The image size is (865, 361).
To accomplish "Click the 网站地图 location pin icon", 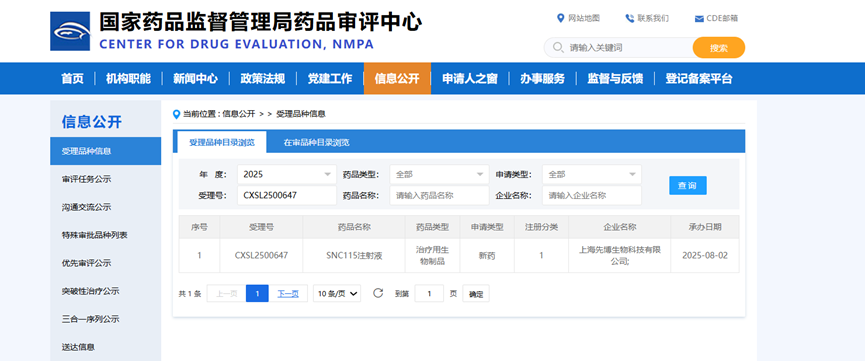I will click(560, 18).
